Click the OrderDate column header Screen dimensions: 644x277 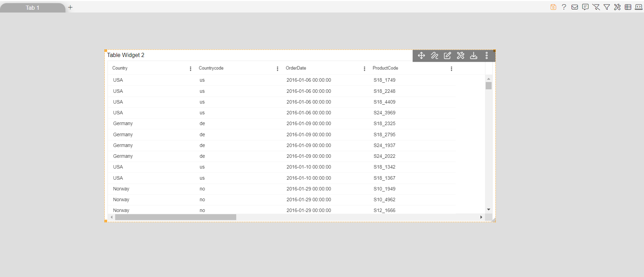[x=296, y=68]
